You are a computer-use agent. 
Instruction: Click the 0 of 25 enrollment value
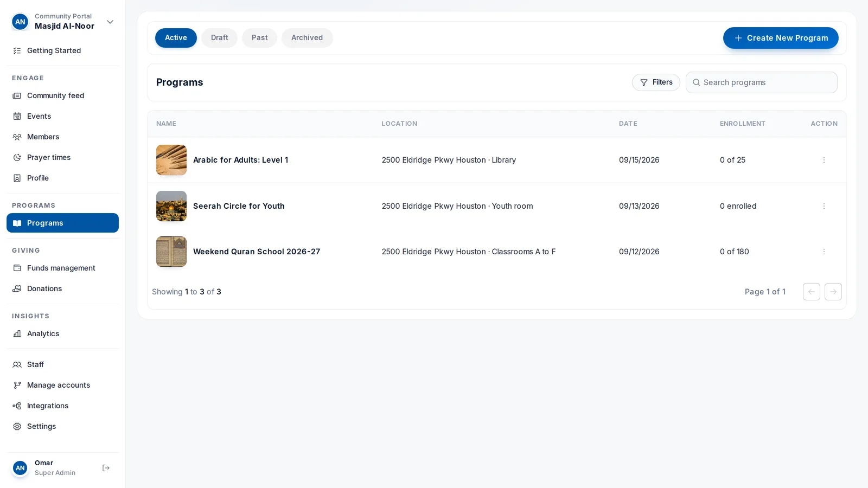point(732,160)
